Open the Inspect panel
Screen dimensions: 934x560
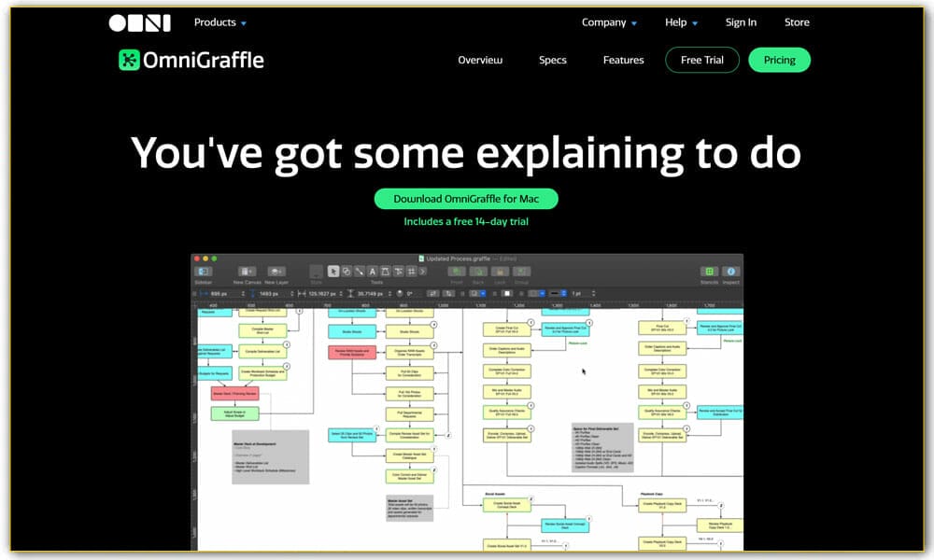tap(731, 269)
